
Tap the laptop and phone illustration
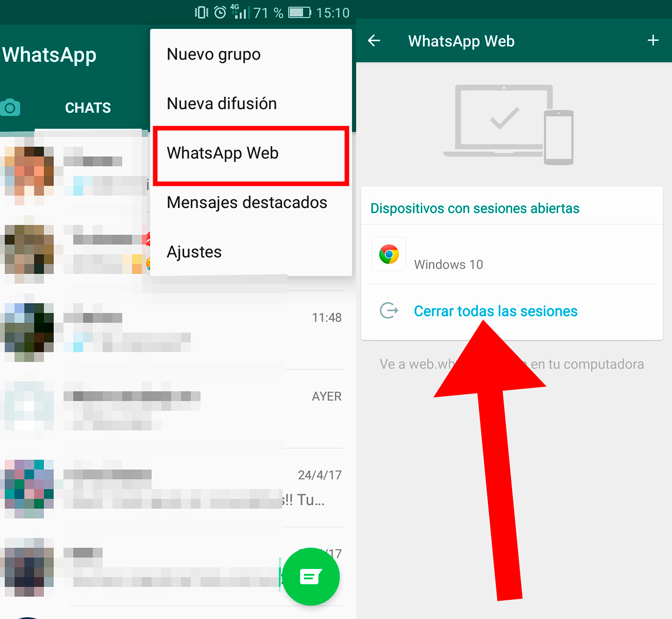pyautogui.click(x=509, y=125)
